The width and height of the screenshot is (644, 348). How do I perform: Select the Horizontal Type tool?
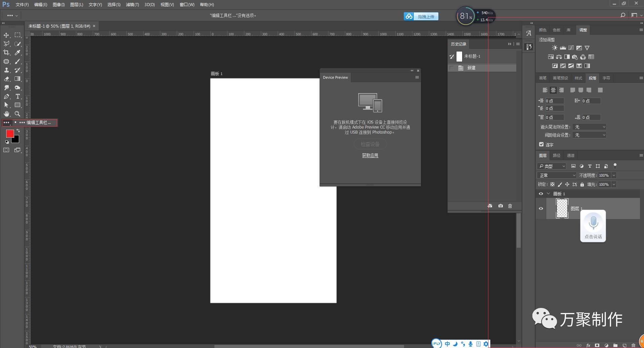point(17,96)
